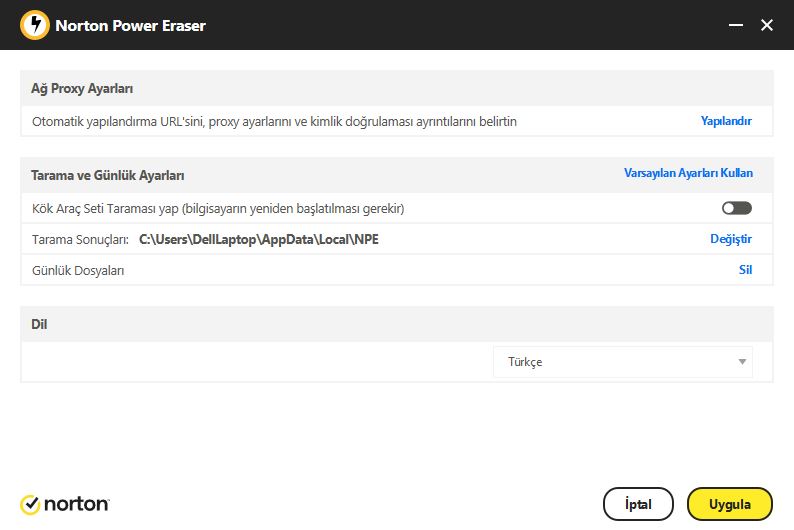Click Sil to delete log files
Screen dimensions: 794x530
(745, 270)
